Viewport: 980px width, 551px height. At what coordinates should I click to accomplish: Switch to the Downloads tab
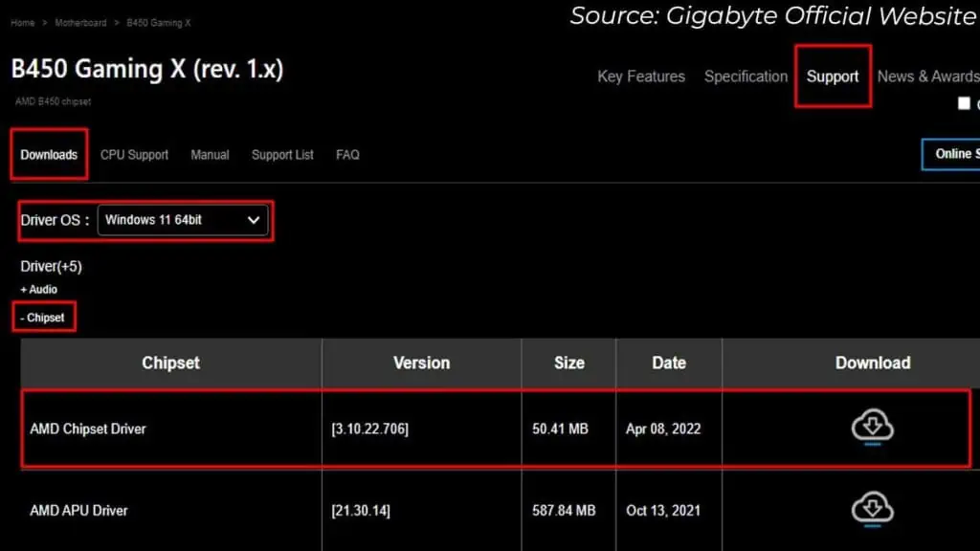click(49, 155)
